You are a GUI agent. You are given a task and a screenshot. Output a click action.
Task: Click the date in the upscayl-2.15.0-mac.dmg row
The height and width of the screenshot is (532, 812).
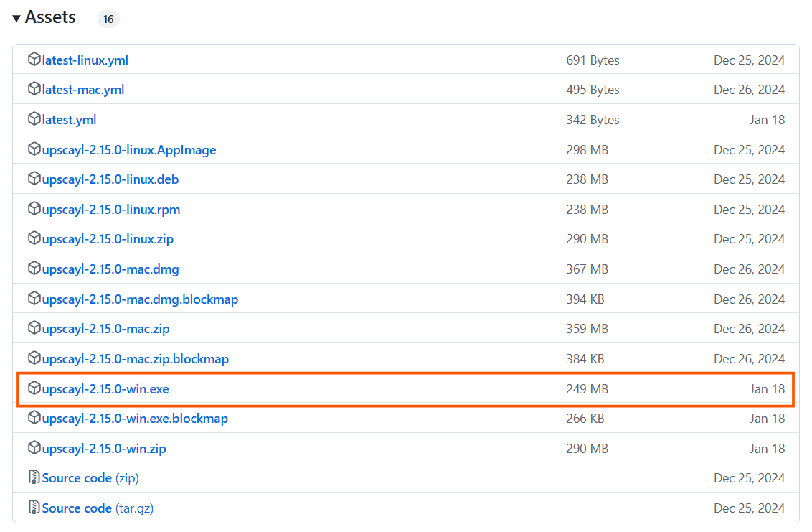(x=750, y=269)
